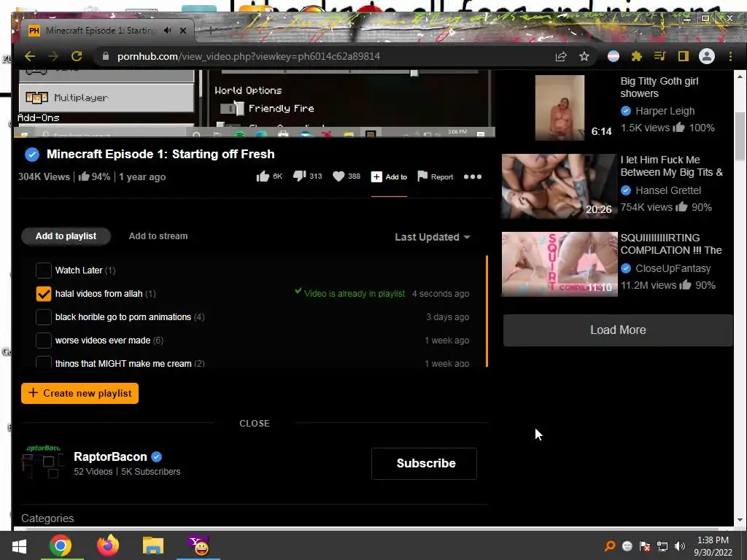Click the network icon in system tray

tap(662, 546)
